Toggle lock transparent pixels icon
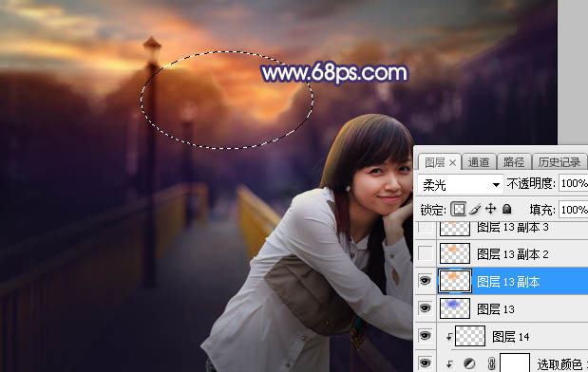The width and height of the screenshot is (588, 372). tap(458, 210)
